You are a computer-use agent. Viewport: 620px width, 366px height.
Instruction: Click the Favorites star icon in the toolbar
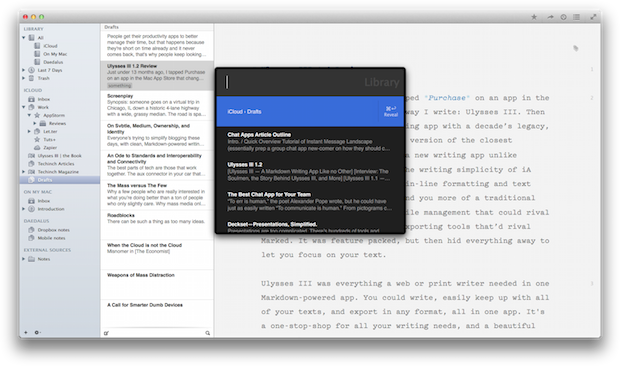click(534, 17)
